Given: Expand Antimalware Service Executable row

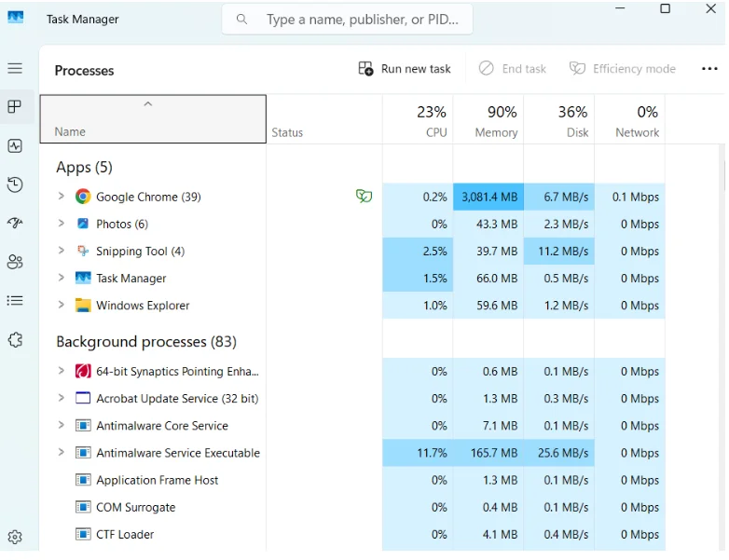Looking at the screenshot, I should [61, 452].
